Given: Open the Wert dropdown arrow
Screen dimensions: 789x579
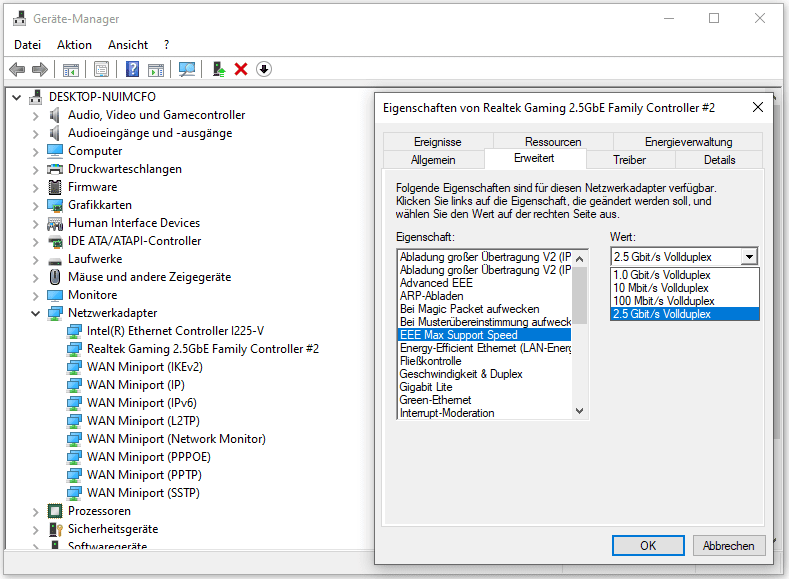Looking at the screenshot, I should tap(749, 257).
